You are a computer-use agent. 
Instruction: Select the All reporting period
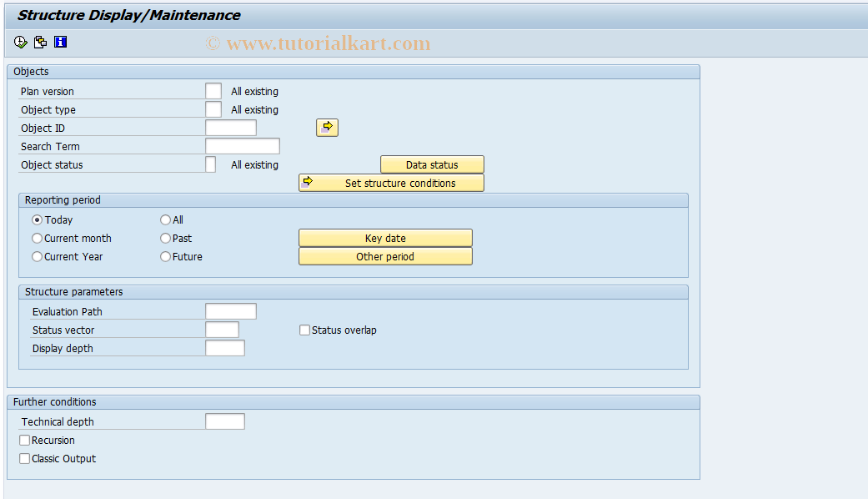point(165,219)
